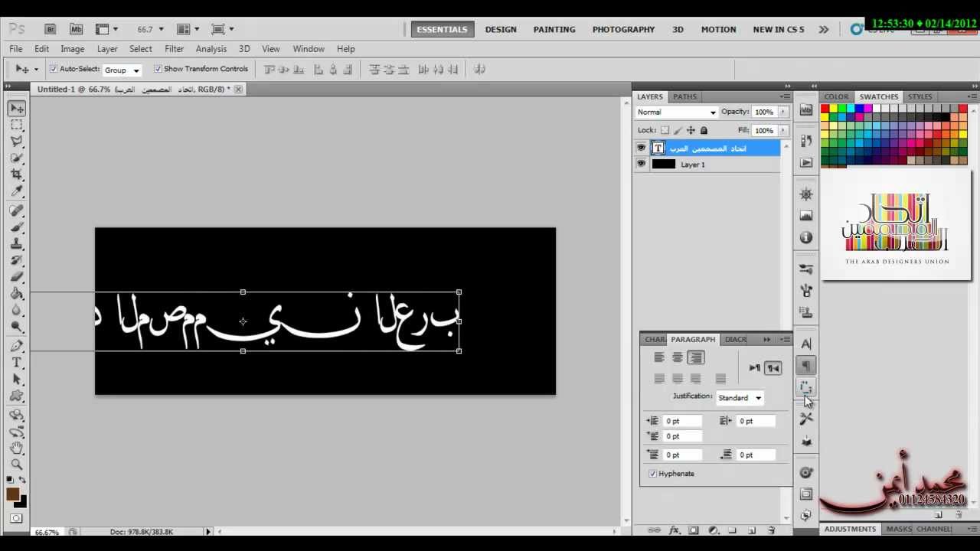Viewport: 980px width, 551px height.
Task: Toggle the Hyphenate checkbox
Action: 652,474
